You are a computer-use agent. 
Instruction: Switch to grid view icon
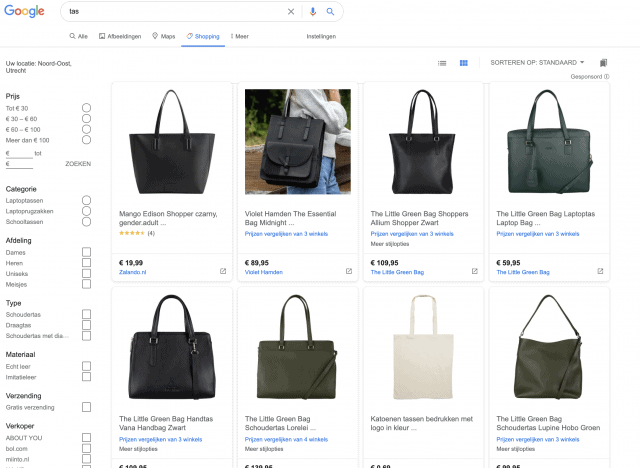(464, 63)
